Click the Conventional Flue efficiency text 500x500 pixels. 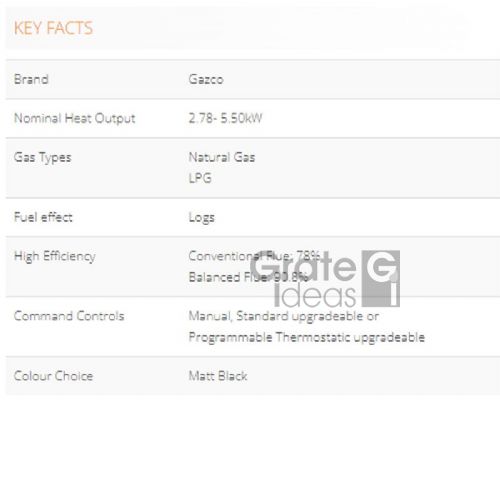point(255,256)
